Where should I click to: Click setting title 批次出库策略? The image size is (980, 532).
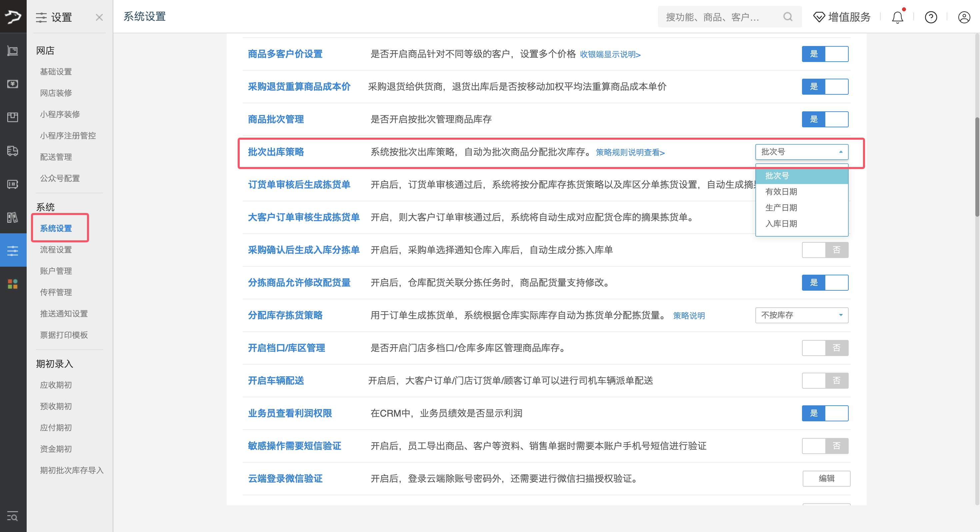pyautogui.click(x=276, y=152)
